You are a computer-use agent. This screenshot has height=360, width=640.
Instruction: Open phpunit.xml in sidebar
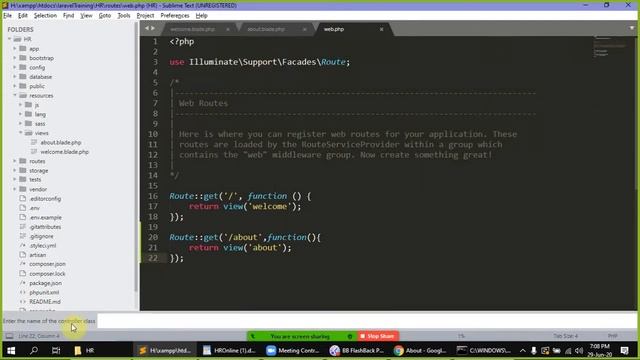(44, 293)
